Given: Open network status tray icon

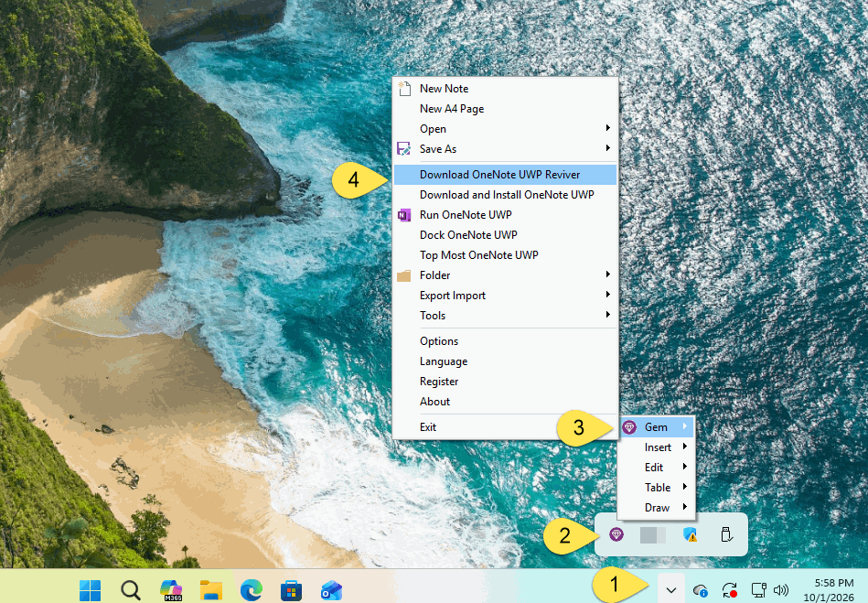Looking at the screenshot, I should pyautogui.click(x=758, y=590).
